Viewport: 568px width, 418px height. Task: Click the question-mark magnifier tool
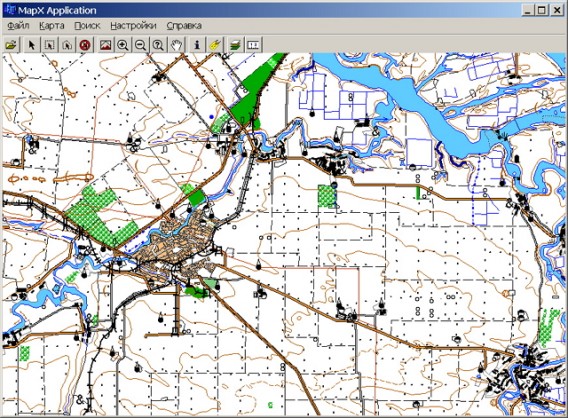pyautogui.click(x=158, y=45)
